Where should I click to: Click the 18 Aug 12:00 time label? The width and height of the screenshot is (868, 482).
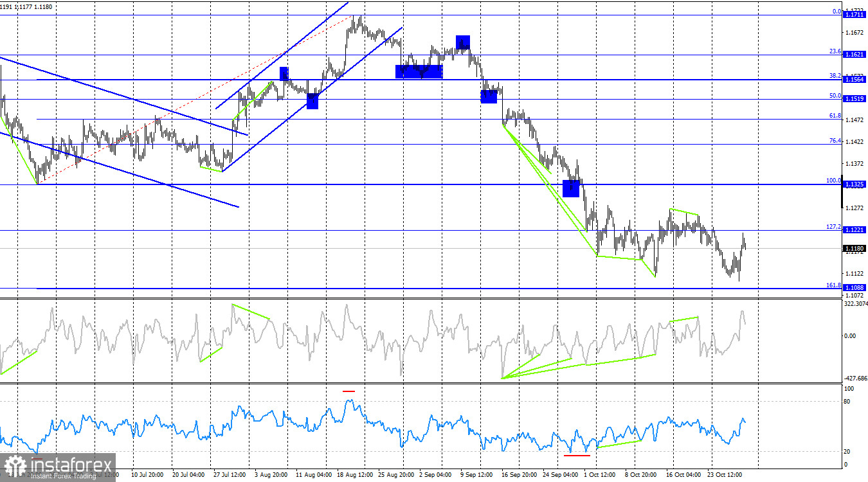click(x=354, y=474)
